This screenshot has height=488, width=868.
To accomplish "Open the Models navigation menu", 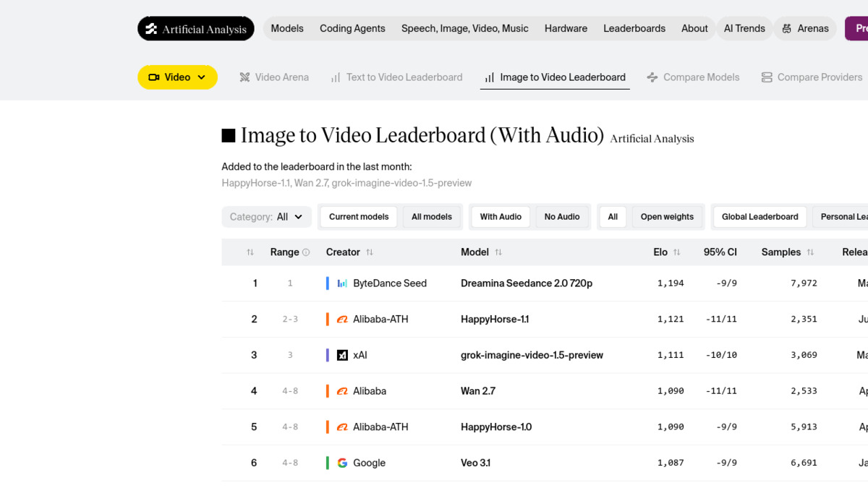I will 287,29.
